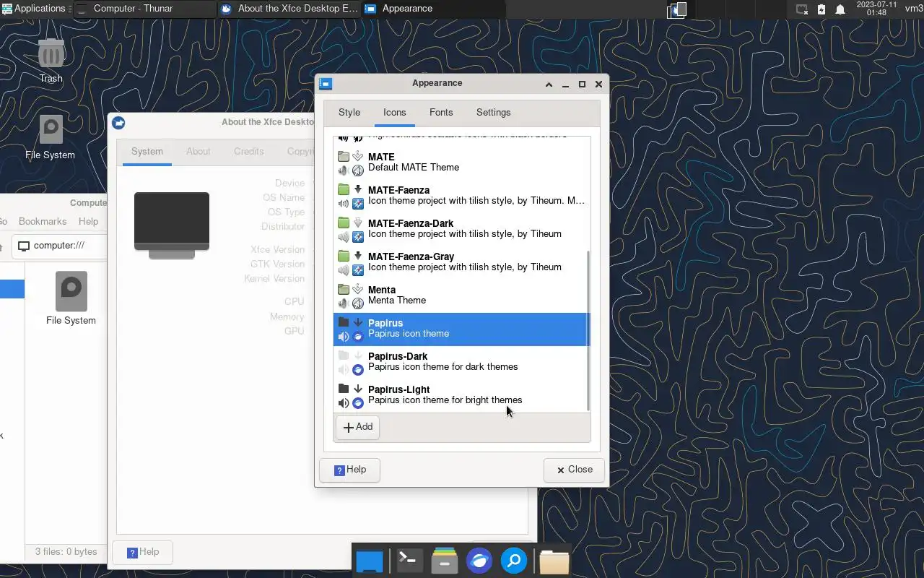Screen dimensions: 924x578
Task: Click Help button in Appearance dialog
Action: [x=350, y=470]
